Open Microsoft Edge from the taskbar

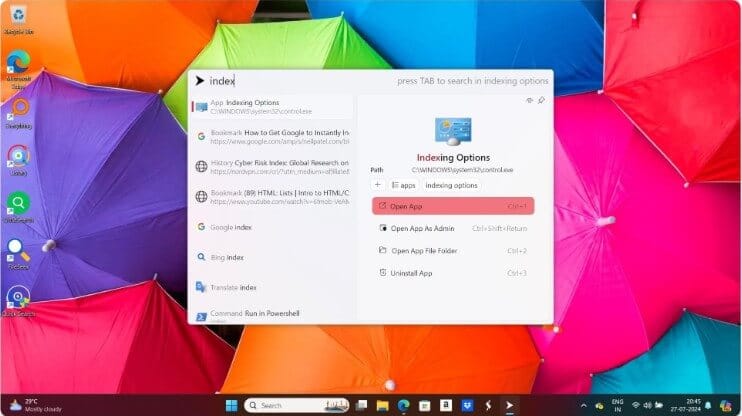[x=404, y=406]
